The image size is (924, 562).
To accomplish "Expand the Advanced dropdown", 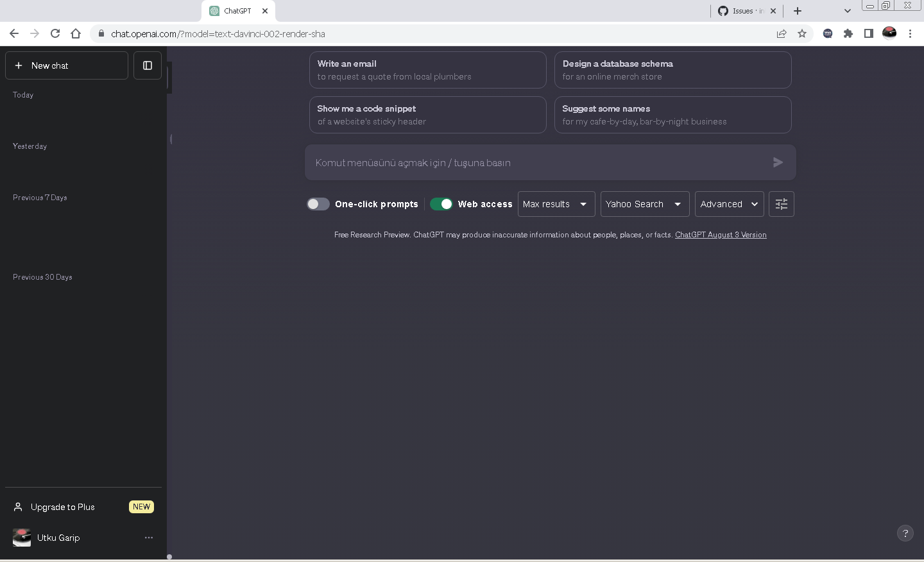I will tap(729, 204).
